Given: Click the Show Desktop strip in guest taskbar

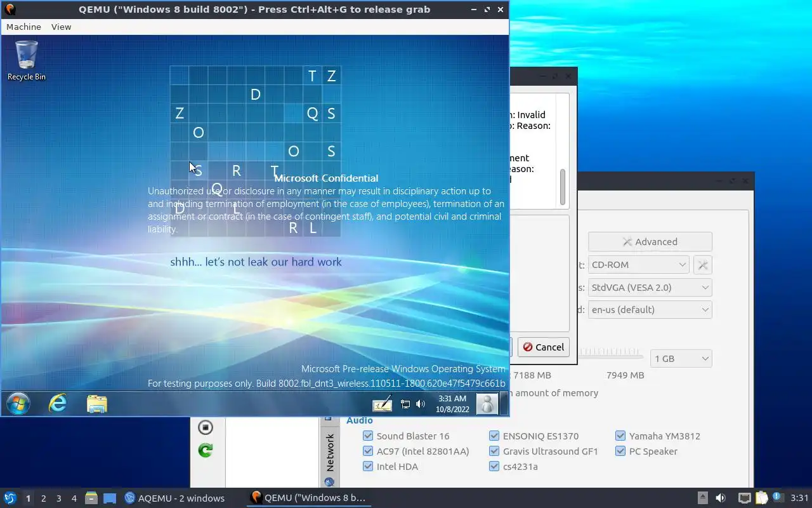Looking at the screenshot, I should (504, 404).
